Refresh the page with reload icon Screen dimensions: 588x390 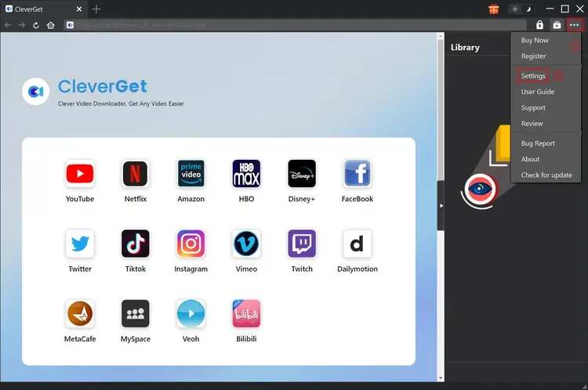click(x=36, y=25)
